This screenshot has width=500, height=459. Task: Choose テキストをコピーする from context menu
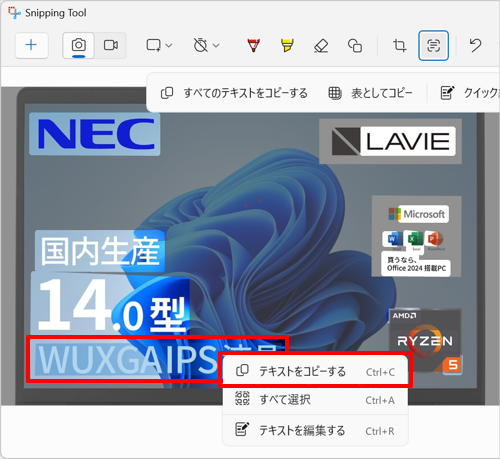(315, 371)
